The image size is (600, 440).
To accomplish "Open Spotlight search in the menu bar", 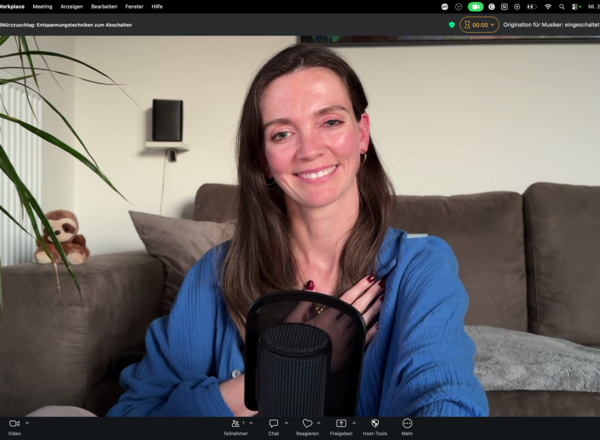I will pos(561,7).
